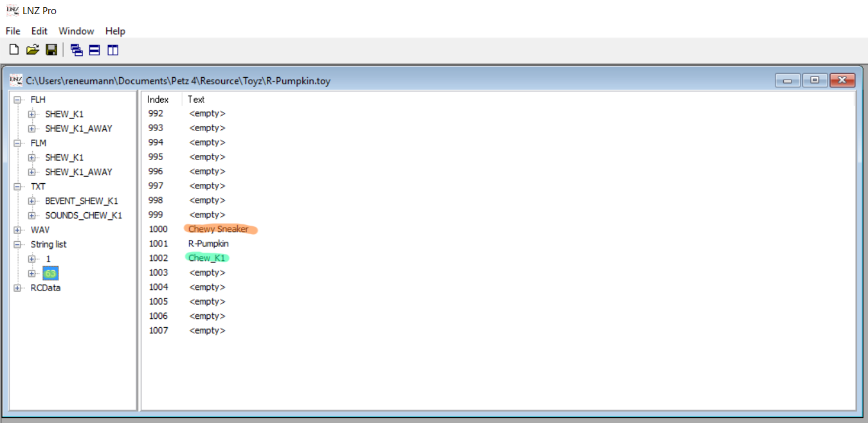Click index 1002 in the list
Image resolution: width=868 pixels, height=423 pixels.
158,258
